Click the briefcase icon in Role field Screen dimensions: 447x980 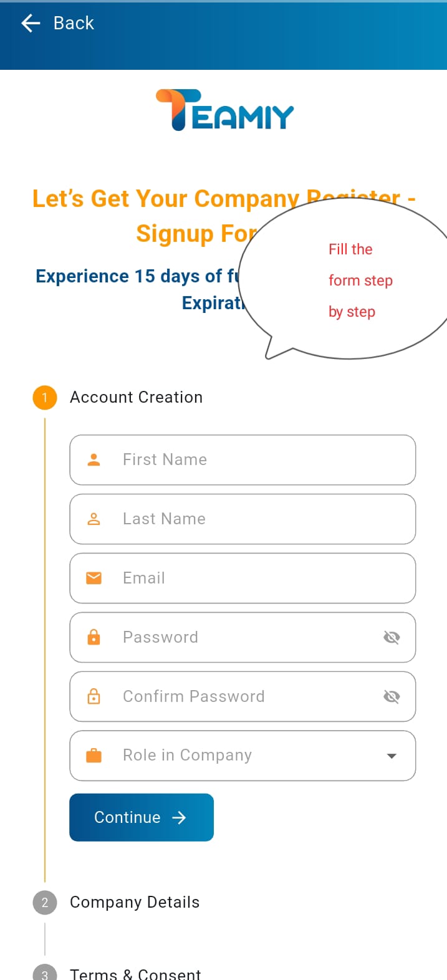(x=94, y=756)
